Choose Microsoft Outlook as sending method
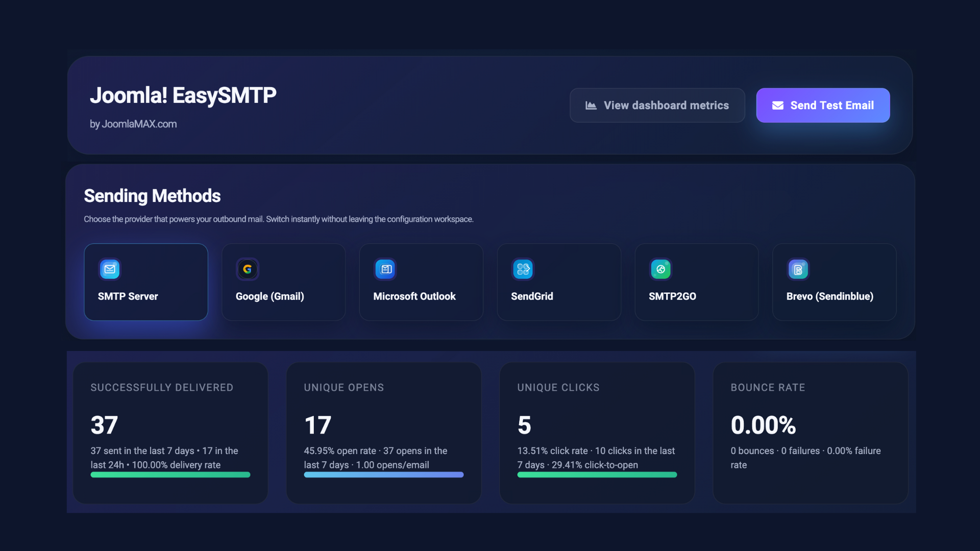 click(421, 282)
